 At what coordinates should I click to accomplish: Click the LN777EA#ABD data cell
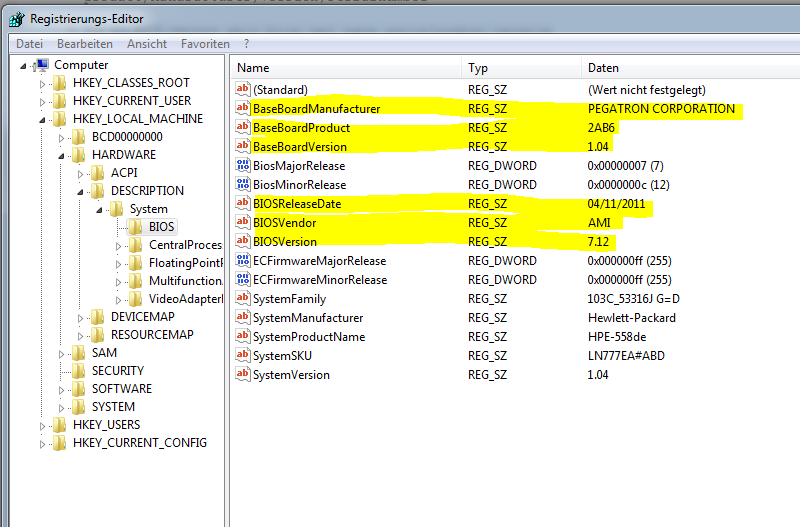[626, 356]
